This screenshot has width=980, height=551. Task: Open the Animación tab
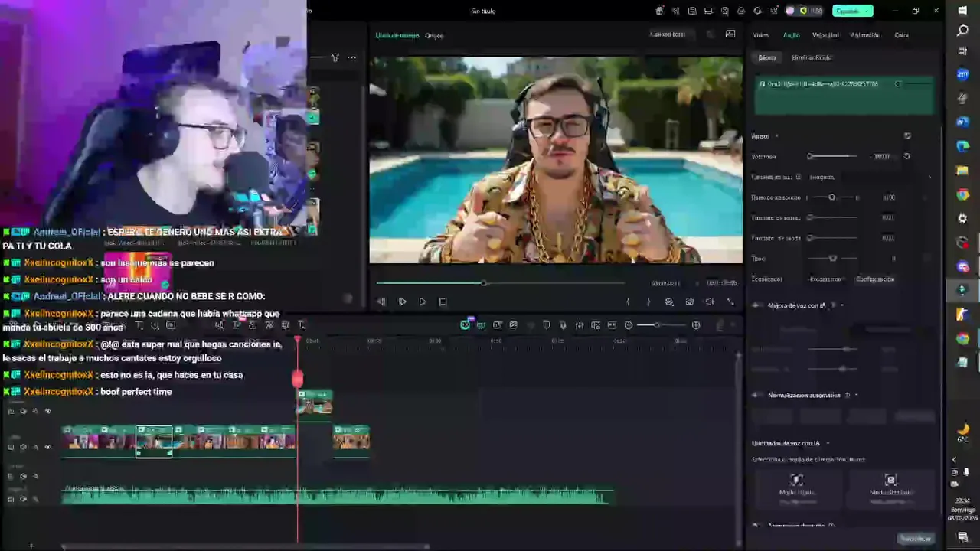(x=865, y=35)
